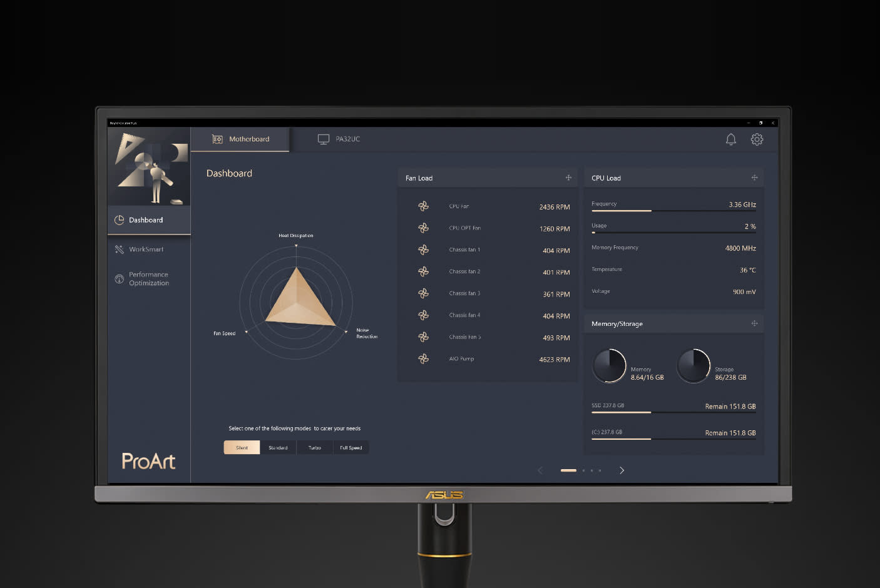Switch to the Motherboard tab
Screen dimensions: 880x588
(x=241, y=139)
